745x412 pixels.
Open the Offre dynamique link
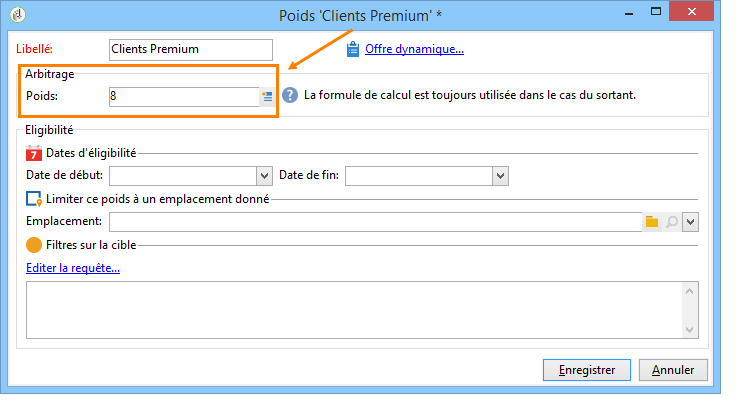pyautogui.click(x=414, y=49)
